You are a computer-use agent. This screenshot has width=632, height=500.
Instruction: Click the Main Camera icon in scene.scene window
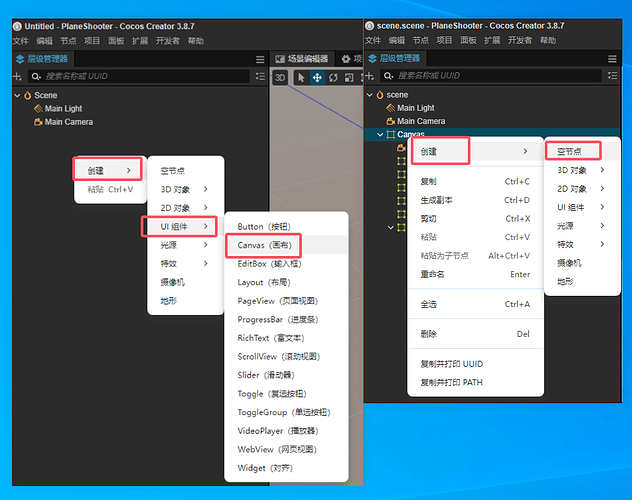pos(391,121)
